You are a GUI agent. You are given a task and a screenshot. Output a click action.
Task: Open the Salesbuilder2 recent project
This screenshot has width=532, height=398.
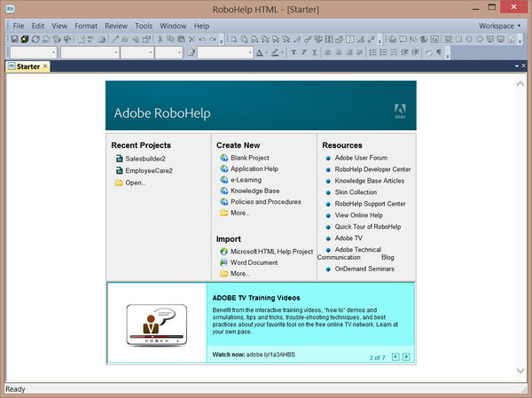tap(145, 159)
